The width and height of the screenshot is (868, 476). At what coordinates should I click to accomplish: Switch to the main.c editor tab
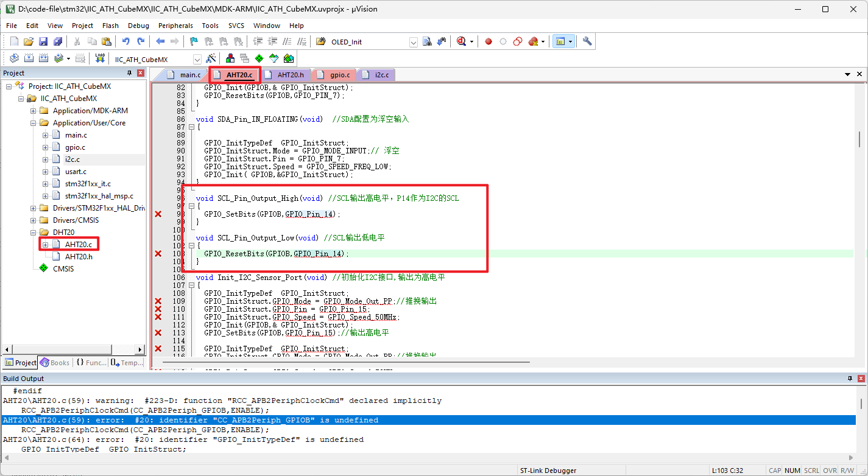(x=185, y=75)
